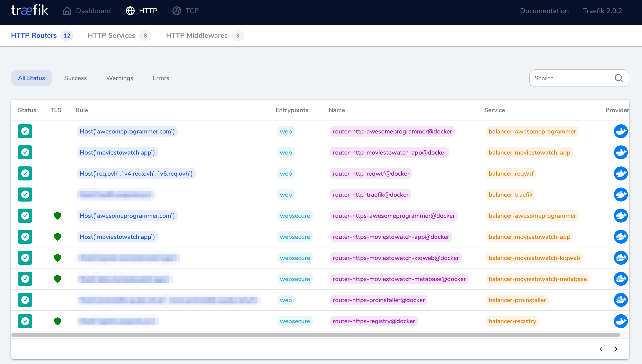Click the search magnifier icon

[619, 78]
